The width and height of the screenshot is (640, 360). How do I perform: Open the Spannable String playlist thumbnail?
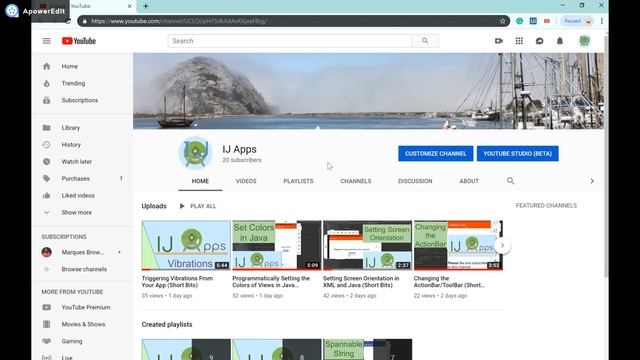pos(367,349)
